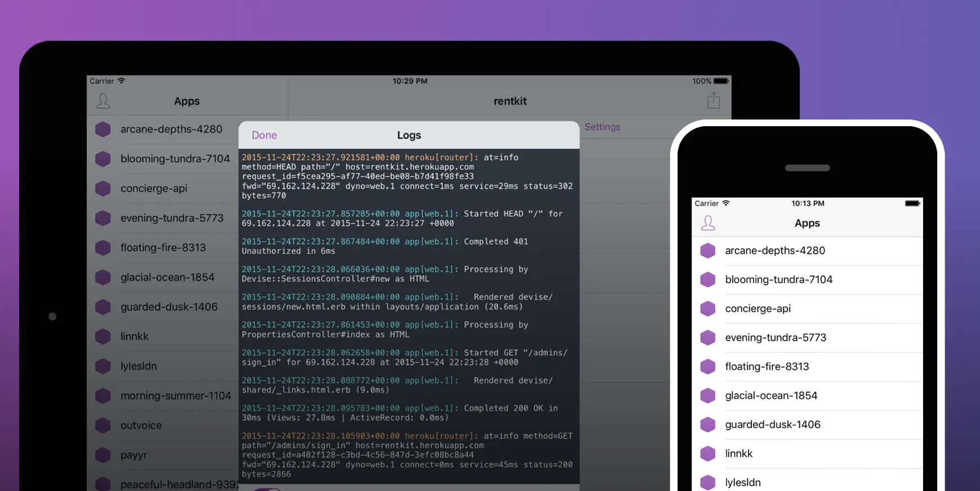
Task: Click iPhone hexagon icon for lylesldn
Action: click(x=708, y=483)
